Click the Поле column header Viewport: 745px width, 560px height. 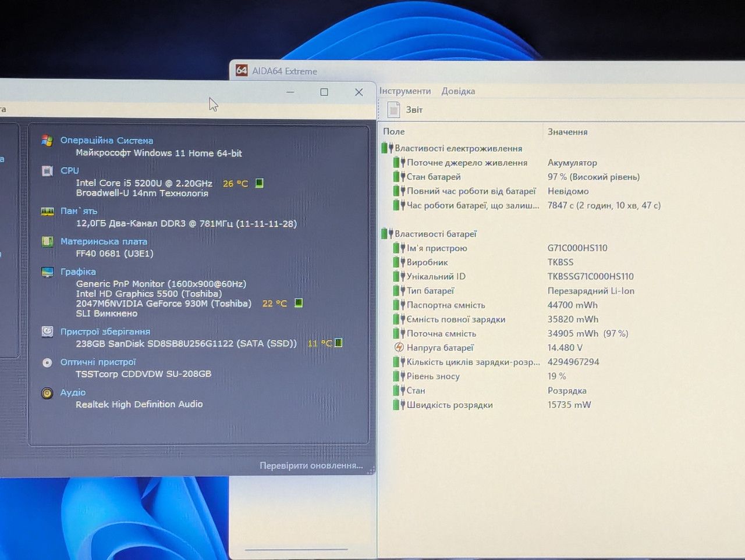click(x=394, y=131)
